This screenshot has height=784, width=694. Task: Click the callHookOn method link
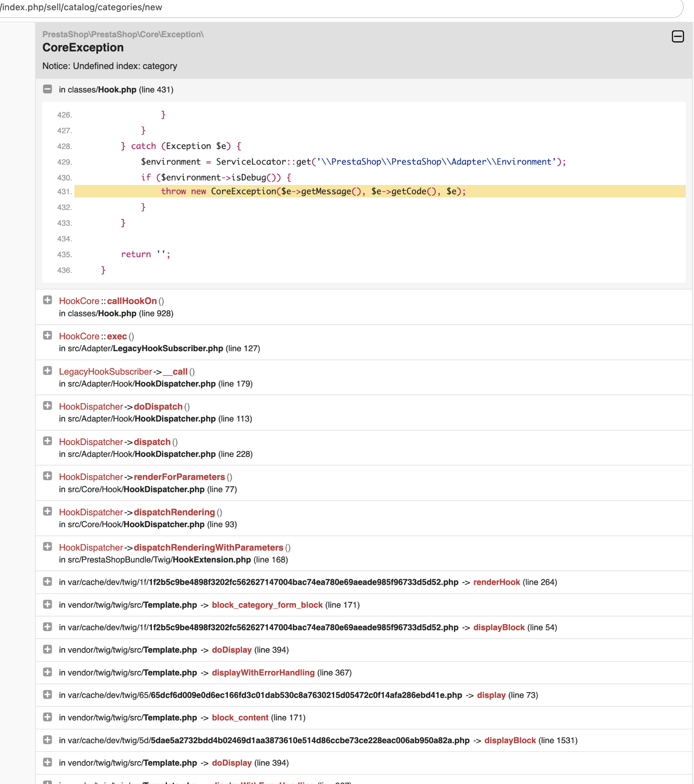(x=132, y=301)
